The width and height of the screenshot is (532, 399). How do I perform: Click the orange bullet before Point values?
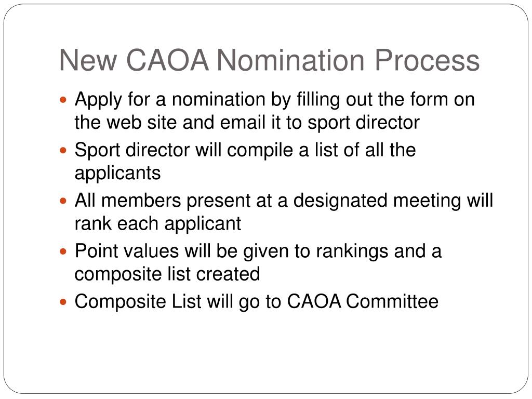pyautogui.click(x=63, y=251)
